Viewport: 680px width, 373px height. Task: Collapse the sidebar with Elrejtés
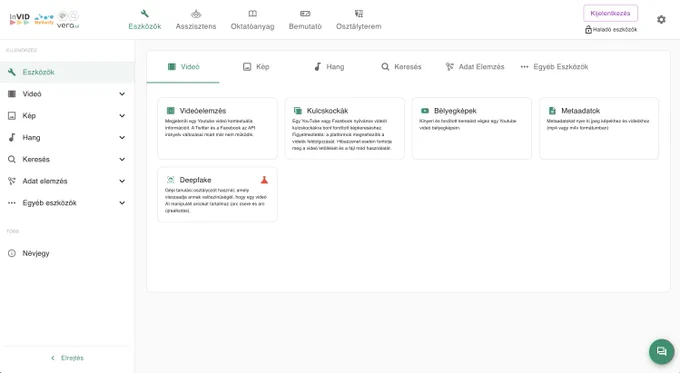(x=67, y=358)
